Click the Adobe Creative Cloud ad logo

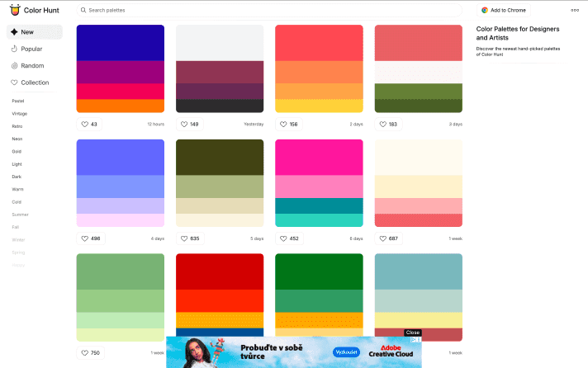click(391, 351)
